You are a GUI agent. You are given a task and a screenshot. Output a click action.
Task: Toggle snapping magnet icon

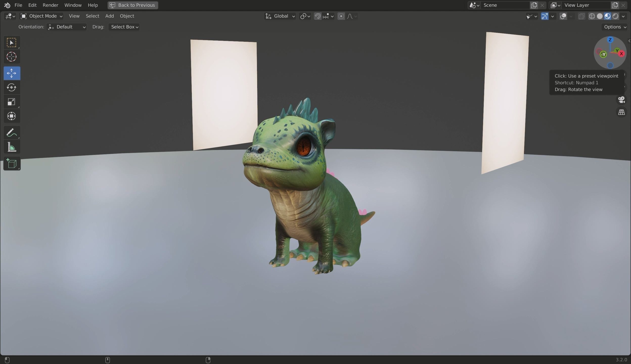coord(318,16)
